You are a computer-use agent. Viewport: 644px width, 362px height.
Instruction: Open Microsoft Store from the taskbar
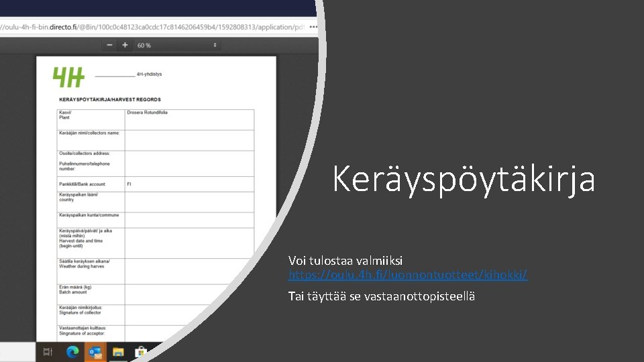[x=141, y=352]
